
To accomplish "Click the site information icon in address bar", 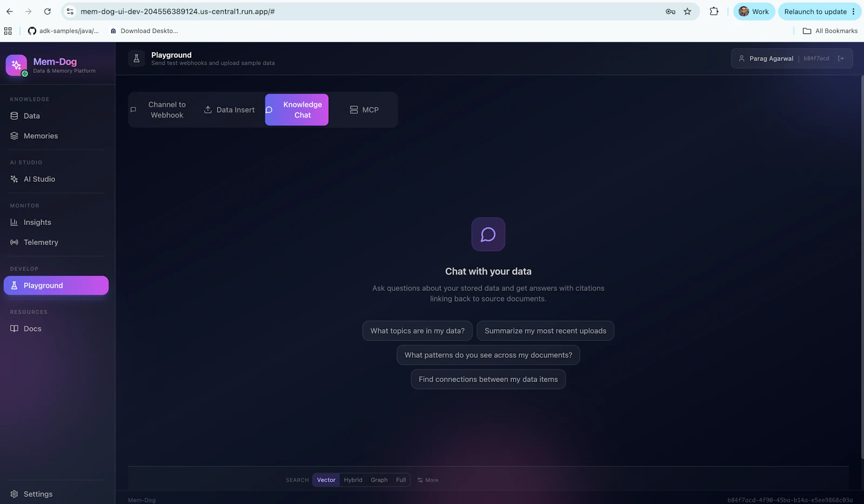I will pyautogui.click(x=70, y=11).
